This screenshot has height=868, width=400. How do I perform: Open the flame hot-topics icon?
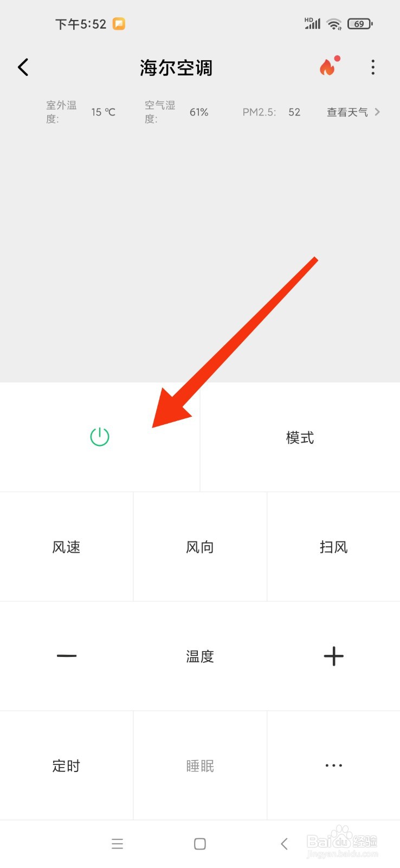click(329, 66)
